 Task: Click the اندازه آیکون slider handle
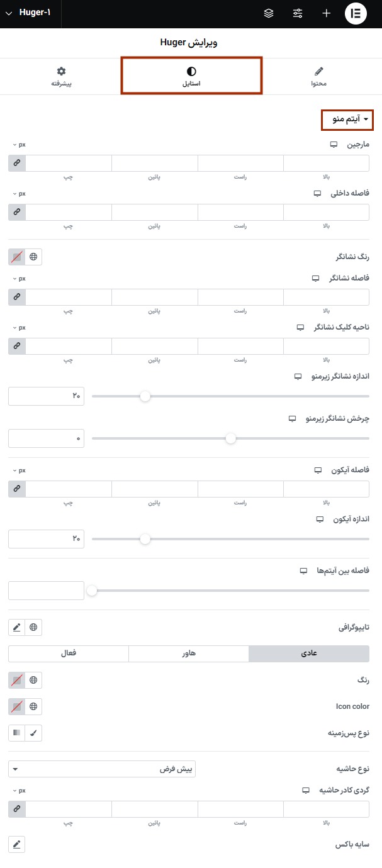[x=145, y=539]
